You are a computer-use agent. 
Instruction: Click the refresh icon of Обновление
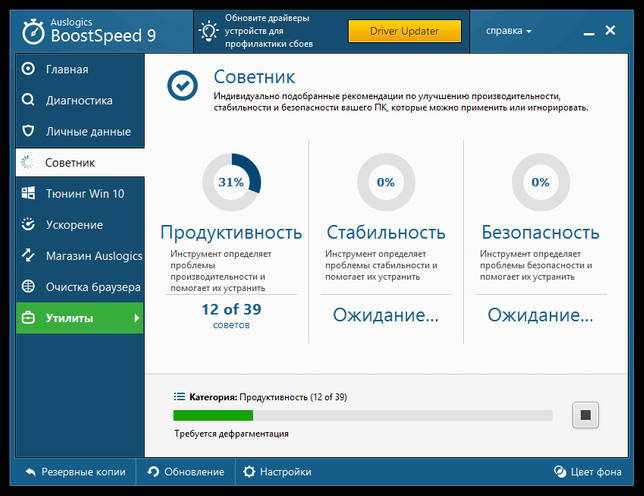pos(153,472)
